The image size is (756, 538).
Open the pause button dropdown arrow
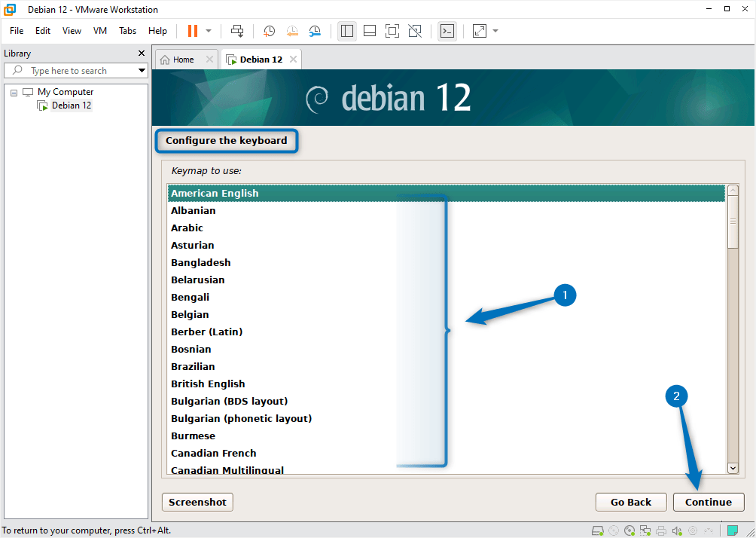pos(206,31)
